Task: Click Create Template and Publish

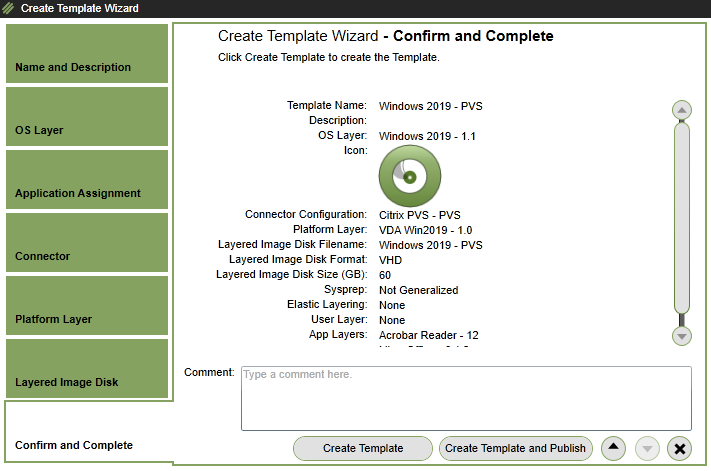Action: coord(515,448)
